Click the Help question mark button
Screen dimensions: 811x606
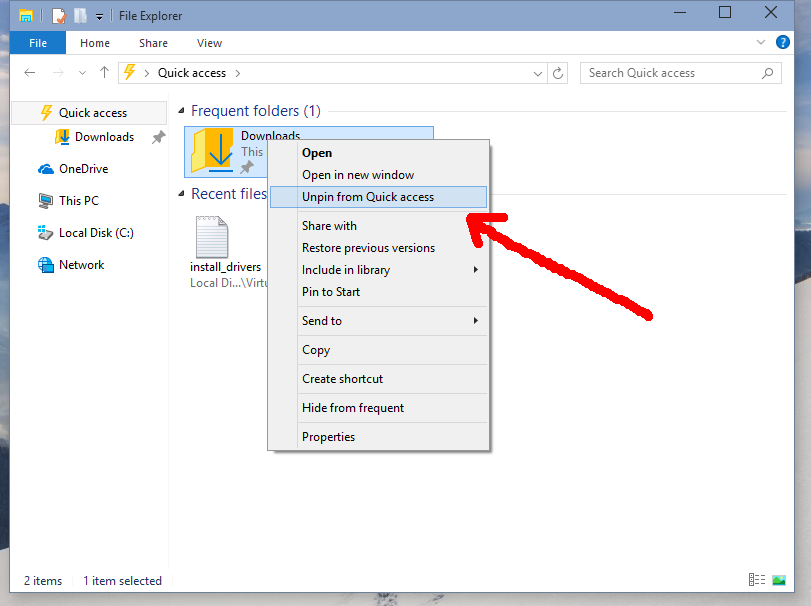point(783,43)
